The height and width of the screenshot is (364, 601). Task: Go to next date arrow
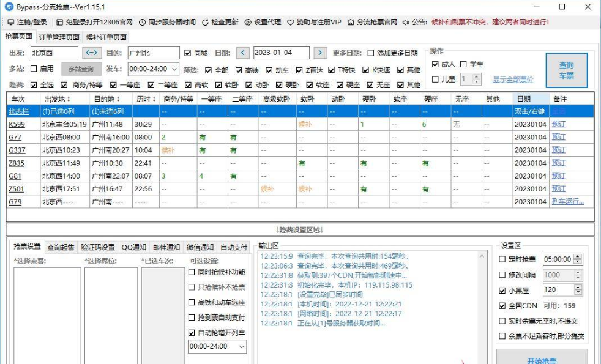point(320,53)
